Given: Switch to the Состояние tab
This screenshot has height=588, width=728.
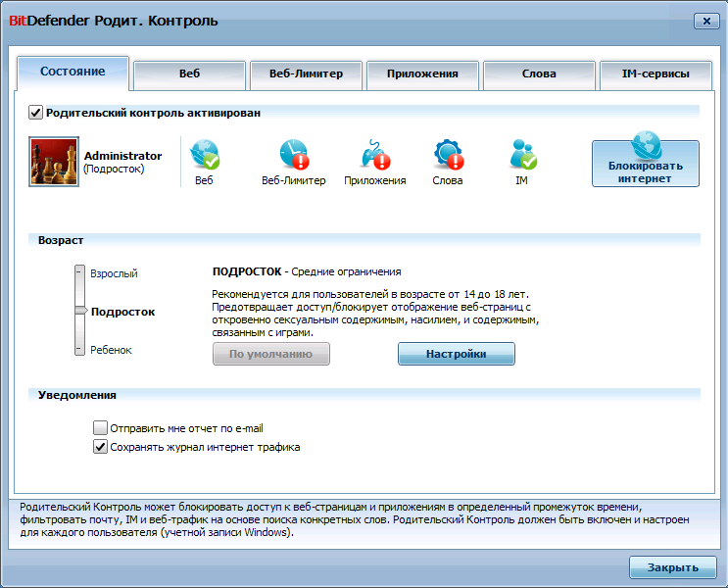Looking at the screenshot, I should pyautogui.click(x=73, y=73).
